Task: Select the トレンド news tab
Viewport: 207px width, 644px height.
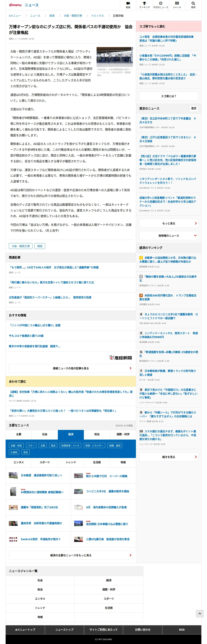Action: click(71, 462)
